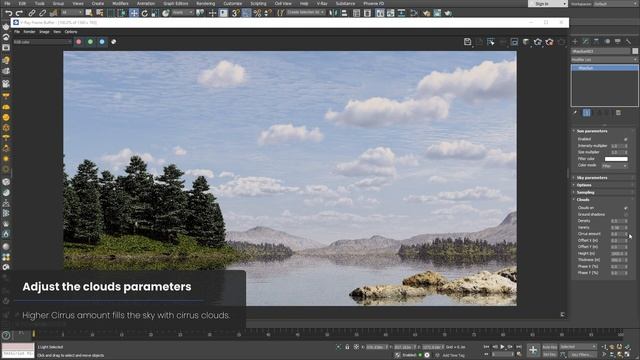The height and width of the screenshot is (360, 640).
Task: Switch to alpha channel view button
Action: (113, 42)
